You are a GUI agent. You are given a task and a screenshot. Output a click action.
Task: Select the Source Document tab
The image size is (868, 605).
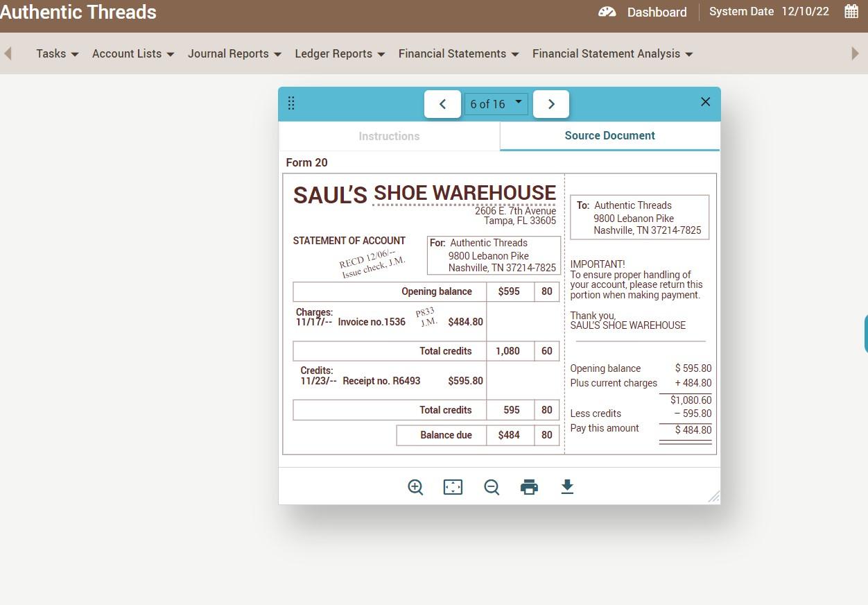[609, 135]
